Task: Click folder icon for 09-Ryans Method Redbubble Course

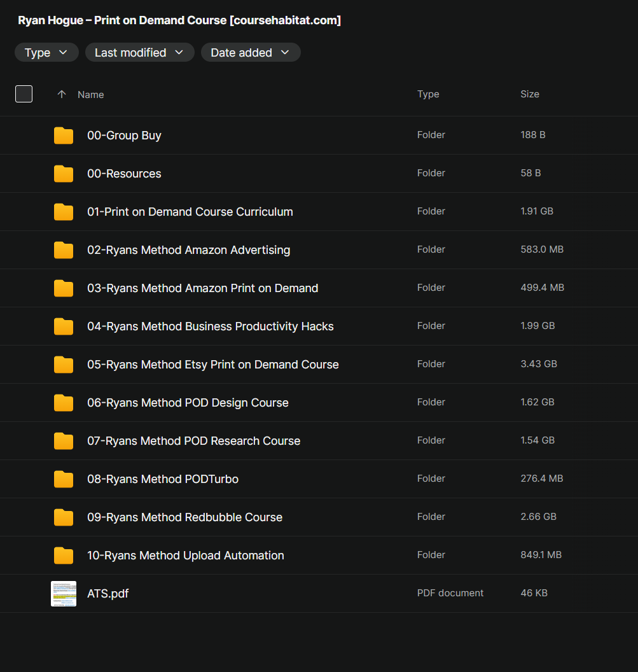Action: [64, 517]
